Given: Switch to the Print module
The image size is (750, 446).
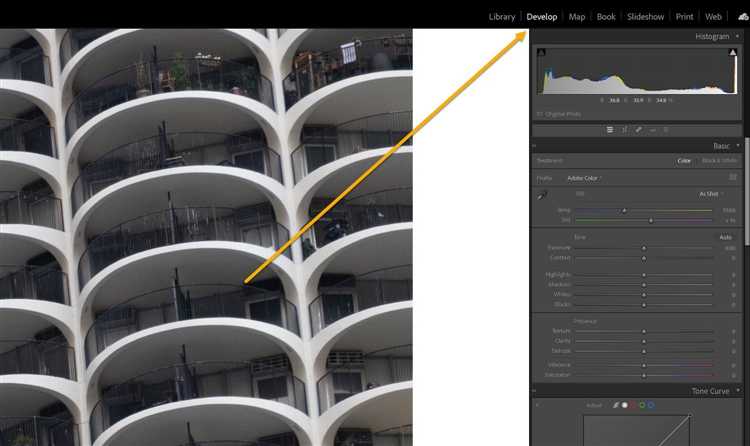Looking at the screenshot, I should point(684,17).
